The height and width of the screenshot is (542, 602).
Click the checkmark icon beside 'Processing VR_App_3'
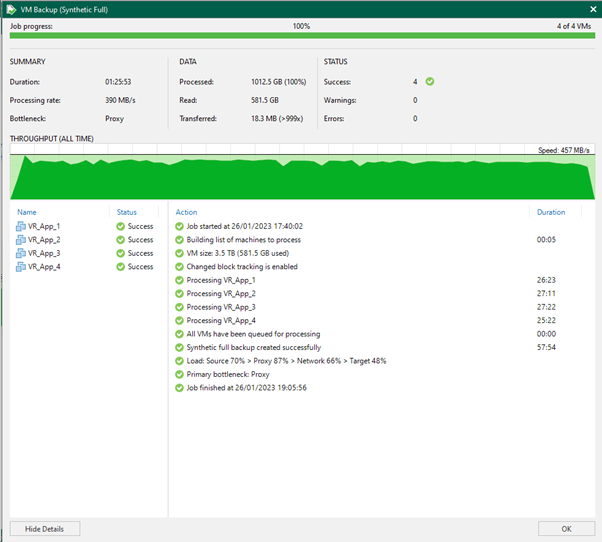click(179, 307)
